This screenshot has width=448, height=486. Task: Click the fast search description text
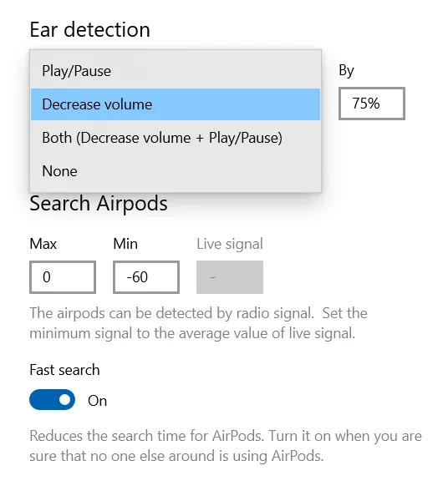pyautogui.click(x=226, y=446)
